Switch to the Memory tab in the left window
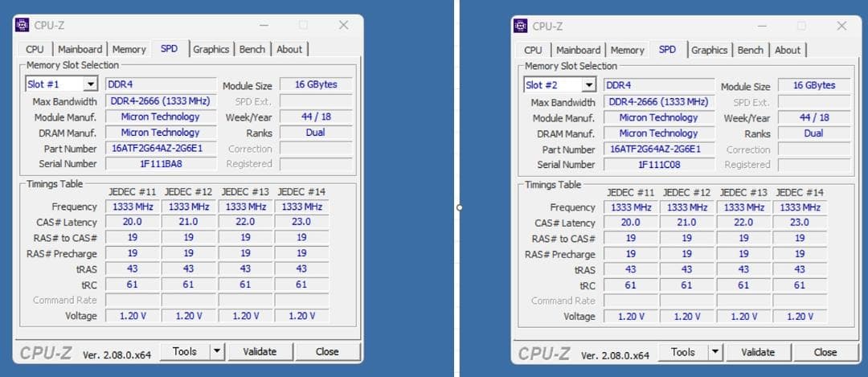Viewport: 868px width, 377px height. click(x=129, y=49)
